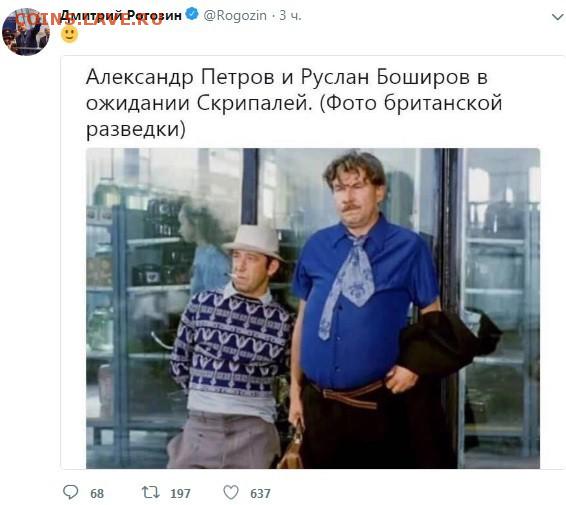This screenshot has height=505, width=566.
Task: View the 197 retweets count
Action: pyautogui.click(x=180, y=493)
